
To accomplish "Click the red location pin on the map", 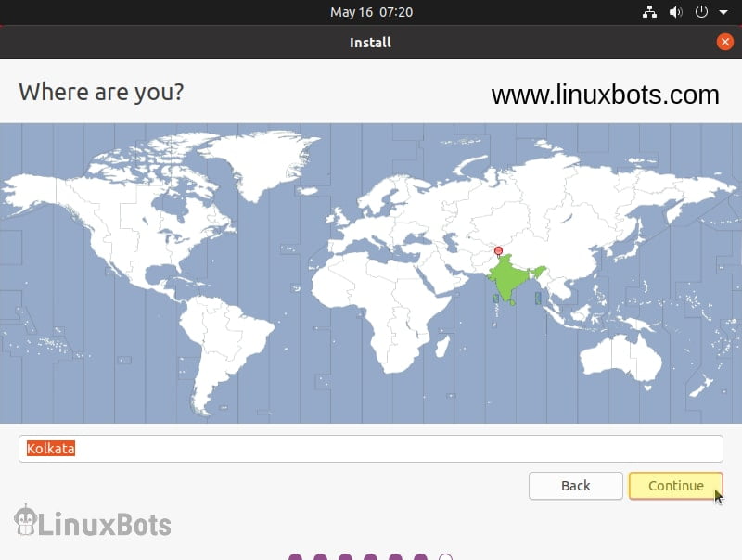I will click(x=497, y=249).
